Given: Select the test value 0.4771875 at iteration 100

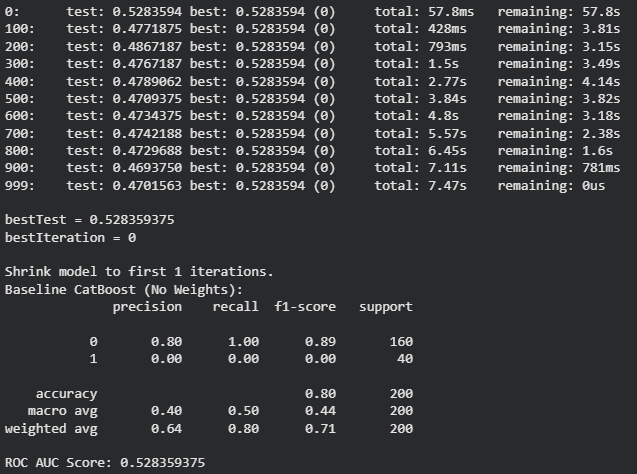Looking at the screenshot, I should [147, 29].
